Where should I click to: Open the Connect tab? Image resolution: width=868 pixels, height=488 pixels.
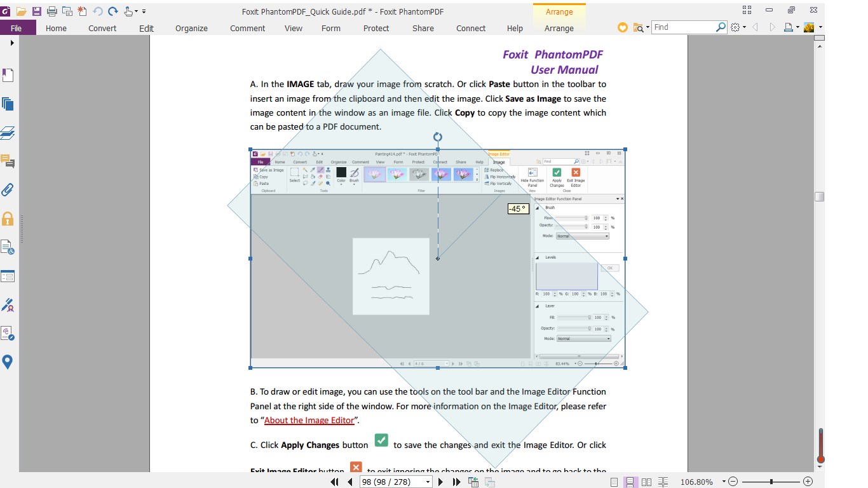471,28
